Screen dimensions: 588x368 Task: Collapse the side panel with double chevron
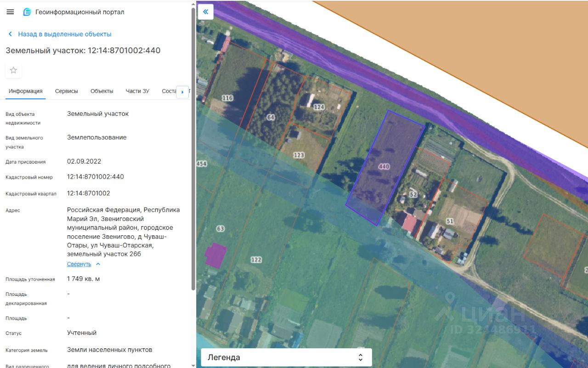205,11
